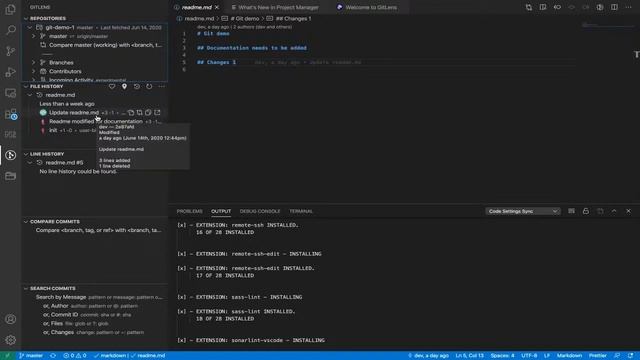Viewport: 640px width, 360px height.
Task: Click or, Author search option
Action: pyautogui.click(x=95, y=306)
